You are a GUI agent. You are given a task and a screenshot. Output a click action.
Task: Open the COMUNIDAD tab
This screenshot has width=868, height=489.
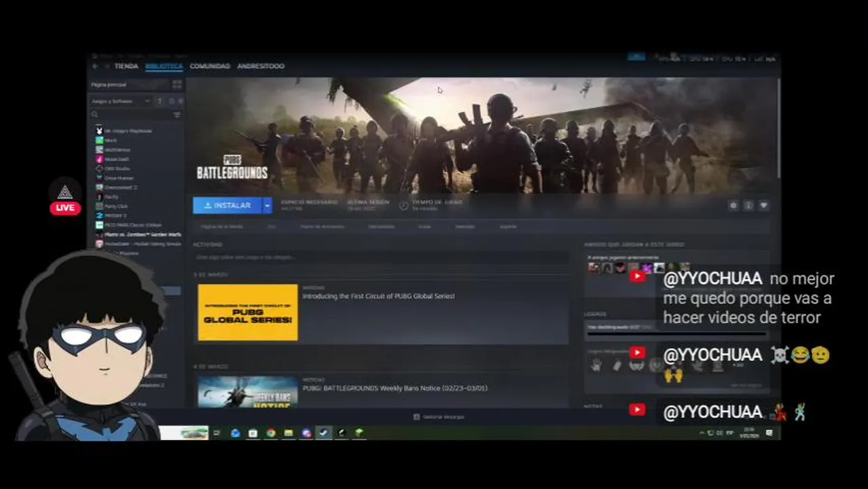pos(210,66)
